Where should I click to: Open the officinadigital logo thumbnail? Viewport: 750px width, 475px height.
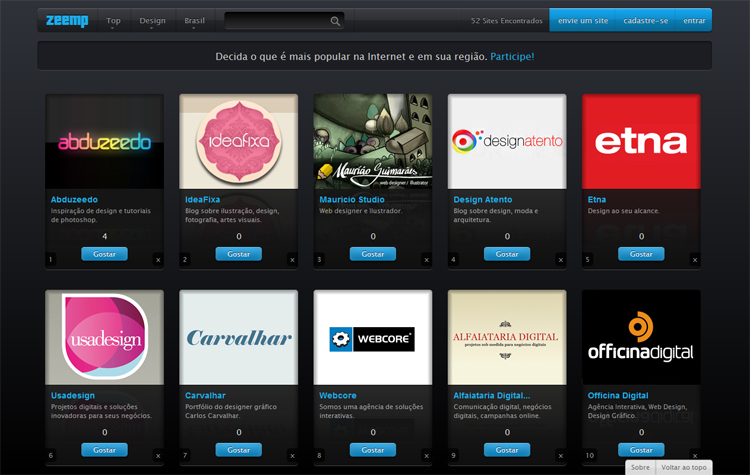click(641, 337)
